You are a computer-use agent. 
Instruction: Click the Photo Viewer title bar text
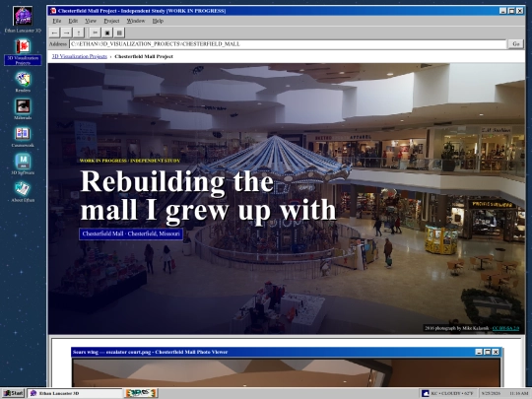150,352
